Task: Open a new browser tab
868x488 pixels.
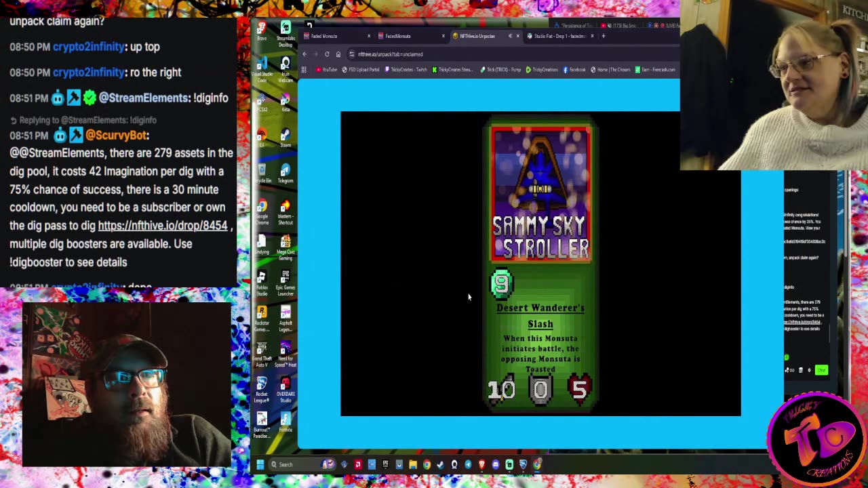Action: click(x=604, y=36)
